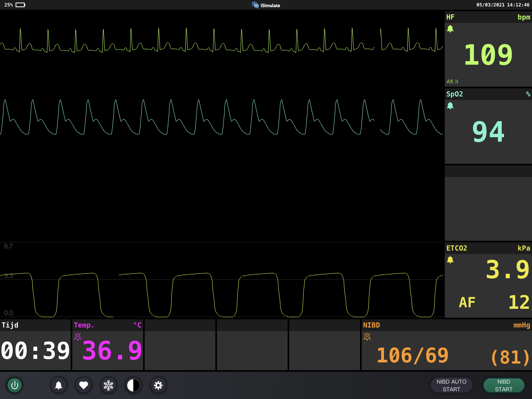Tap the NIBD panel header label
This screenshot has width=532, height=399.
pos(371,325)
